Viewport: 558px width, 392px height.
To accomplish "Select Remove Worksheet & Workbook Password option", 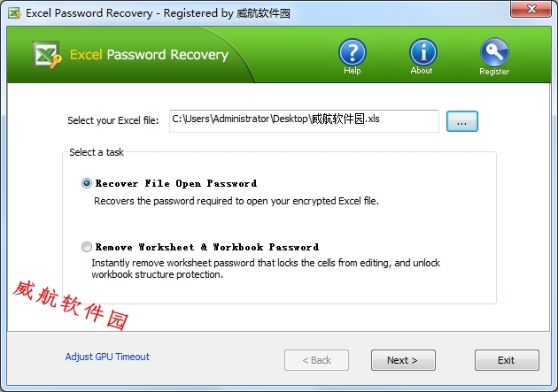I will [x=87, y=247].
